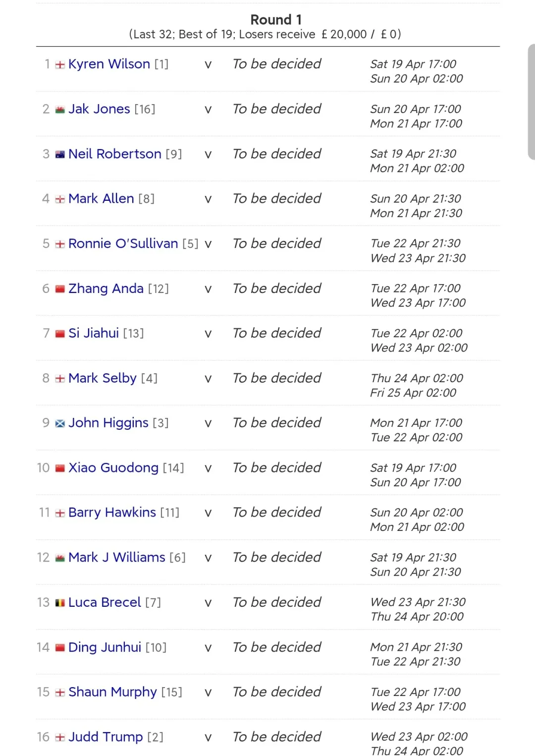Click the Scotland flag beside John Higgins

(60, 424)
